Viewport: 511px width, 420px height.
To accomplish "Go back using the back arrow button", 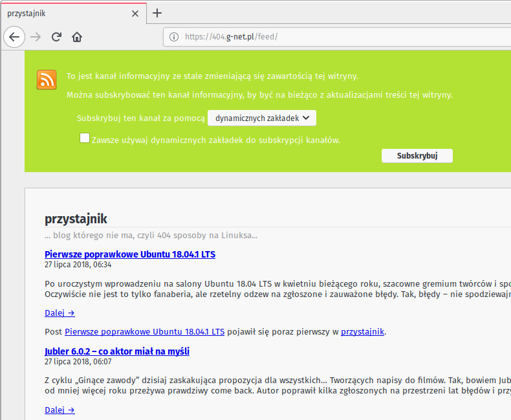I will [14, 37].
